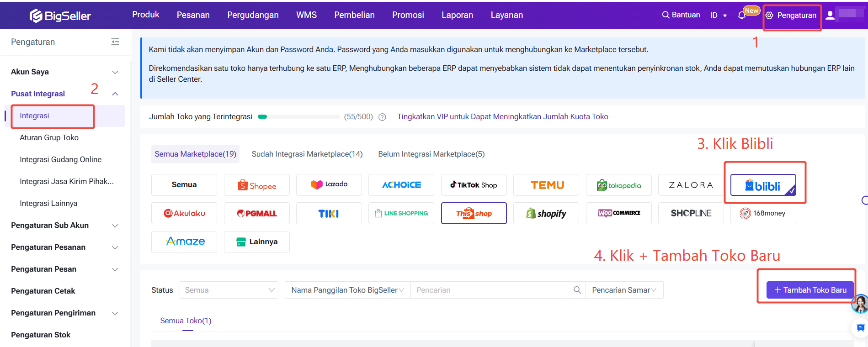This screenshot has height=347, width=868.
Task: Open the Status Semua dropdown
Action: click(229, 290)
